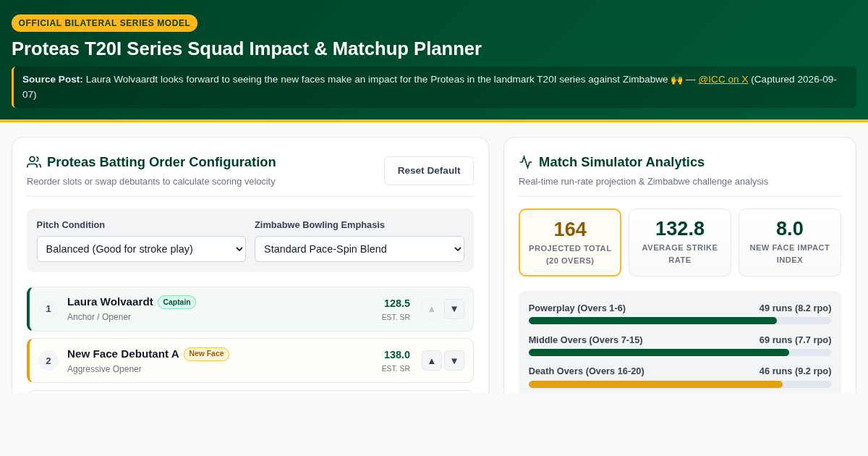
Task: Select the Projected Total 164 card
Action: 570,242
